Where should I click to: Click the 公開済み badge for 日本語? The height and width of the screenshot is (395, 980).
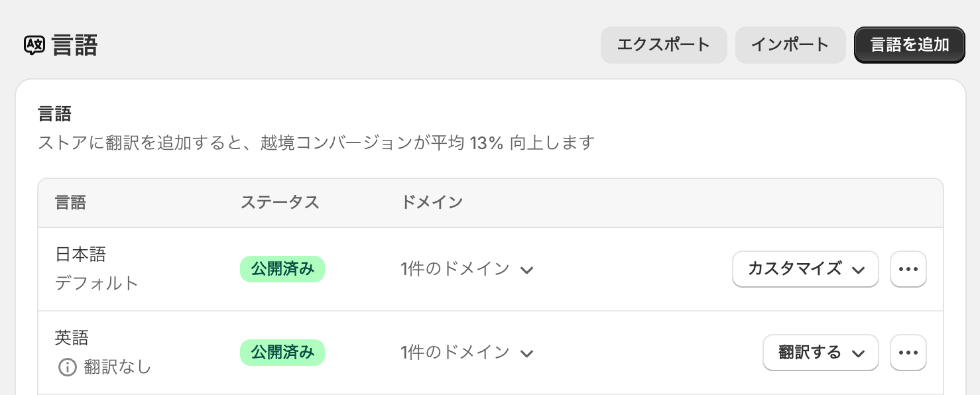pos(282,269)
